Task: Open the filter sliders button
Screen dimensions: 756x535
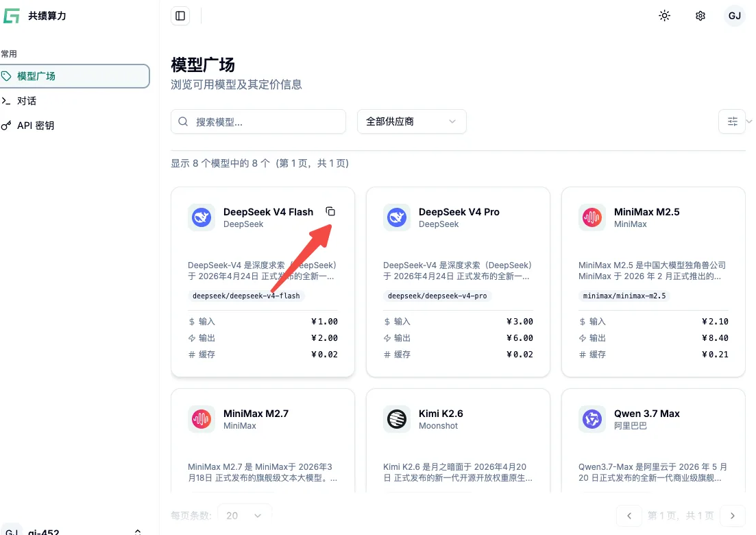Action: pyautogui.click(x=732, y=121)
